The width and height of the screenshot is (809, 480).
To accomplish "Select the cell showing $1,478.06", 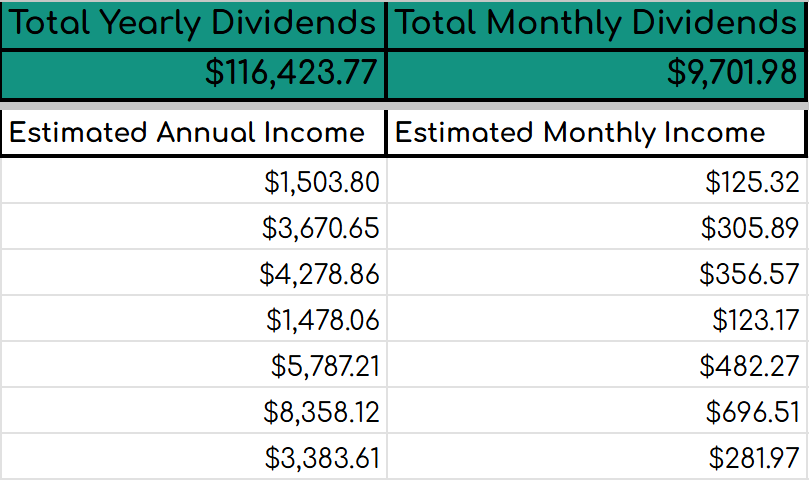I will [193, 318].
